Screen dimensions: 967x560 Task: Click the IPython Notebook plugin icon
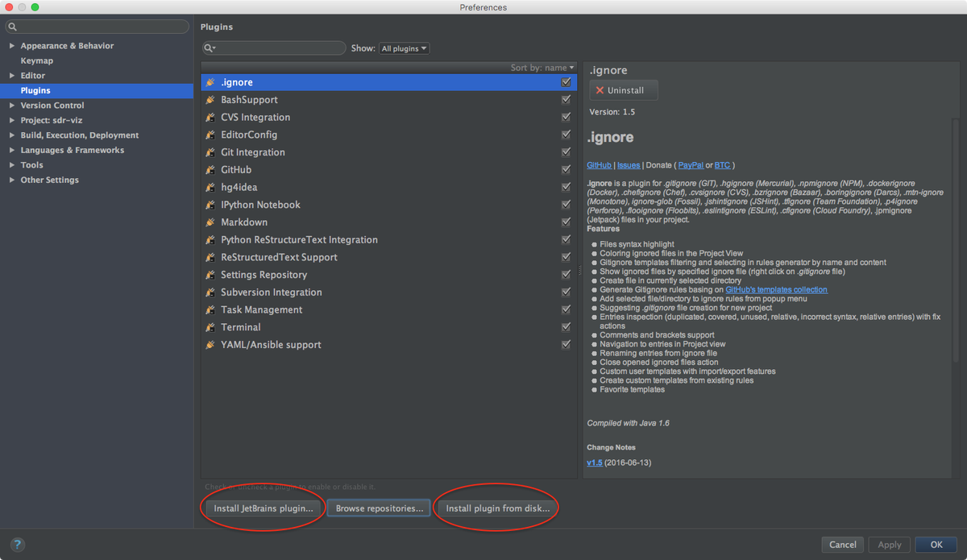pos(210,205)
